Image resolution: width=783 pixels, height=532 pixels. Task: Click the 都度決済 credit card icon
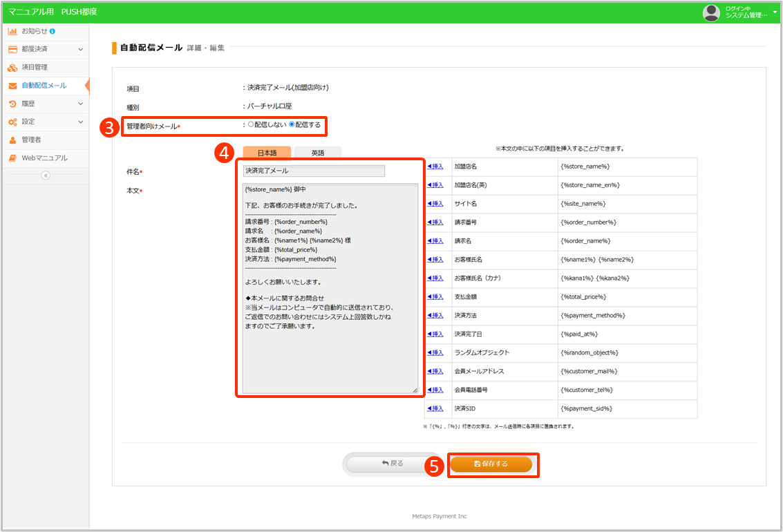[12, 49]
